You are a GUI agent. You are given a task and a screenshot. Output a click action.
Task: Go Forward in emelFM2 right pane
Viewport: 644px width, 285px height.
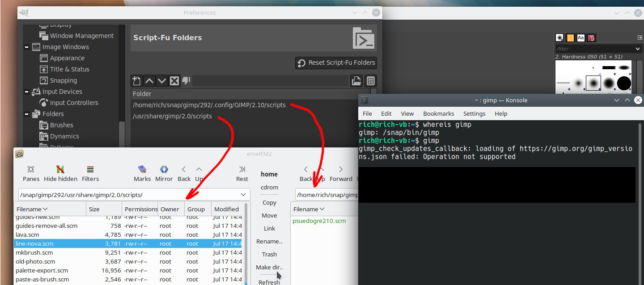click(x=341, y=173)
